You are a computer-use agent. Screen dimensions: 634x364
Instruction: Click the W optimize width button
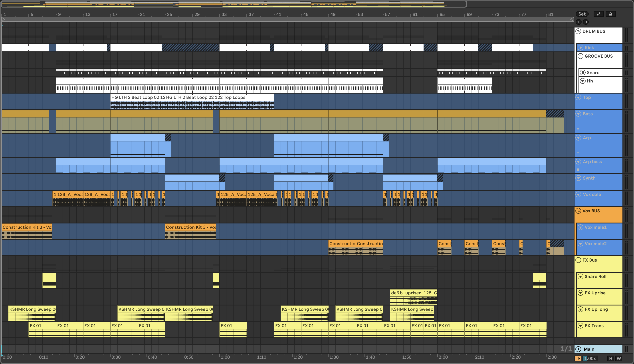point(619,358)
